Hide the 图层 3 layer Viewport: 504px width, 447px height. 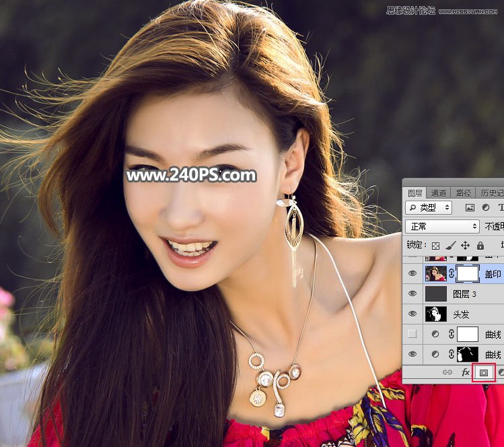(412, 294)
